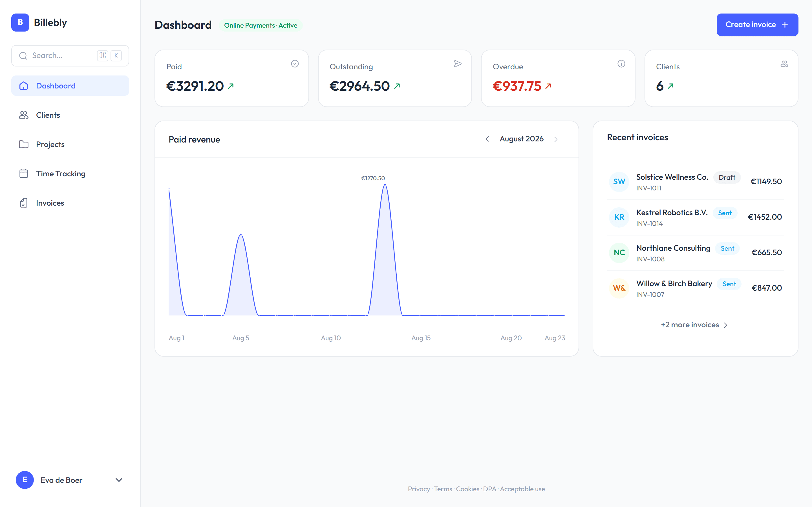Go to next month after August 2026
This screenshot has height=507, width=812.
pos(556,139)
